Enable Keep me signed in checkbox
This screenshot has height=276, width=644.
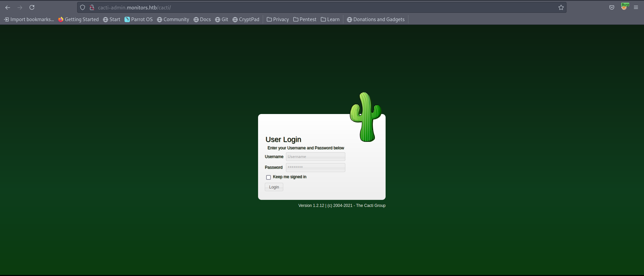click(268, 177)
